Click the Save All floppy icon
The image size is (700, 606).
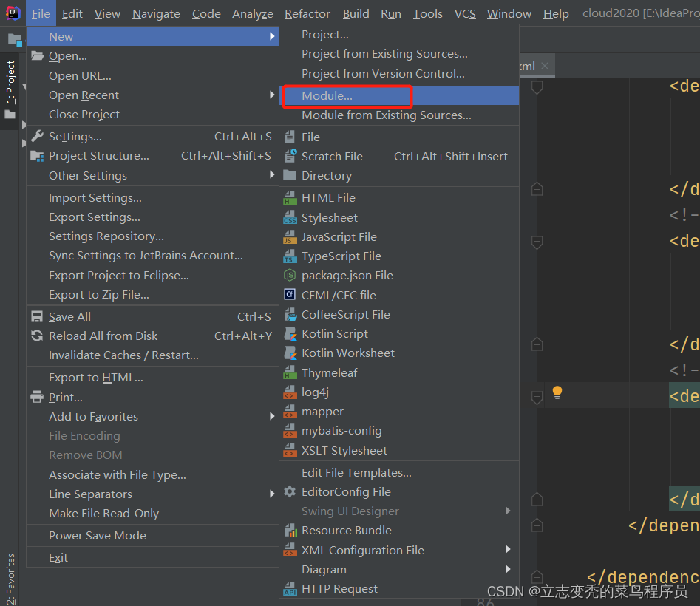(x=37, y=317)
